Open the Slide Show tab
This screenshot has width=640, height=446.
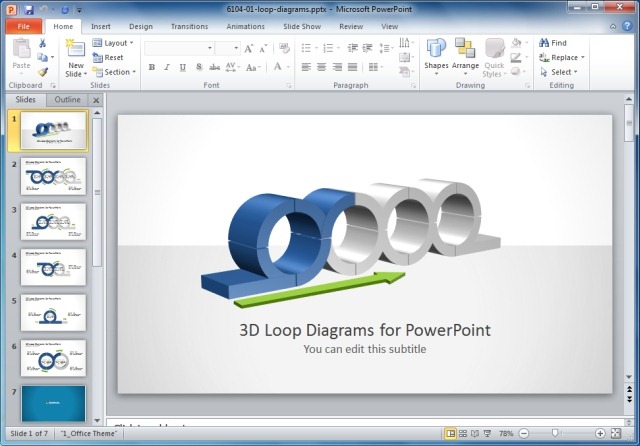[x=302, y=27]
